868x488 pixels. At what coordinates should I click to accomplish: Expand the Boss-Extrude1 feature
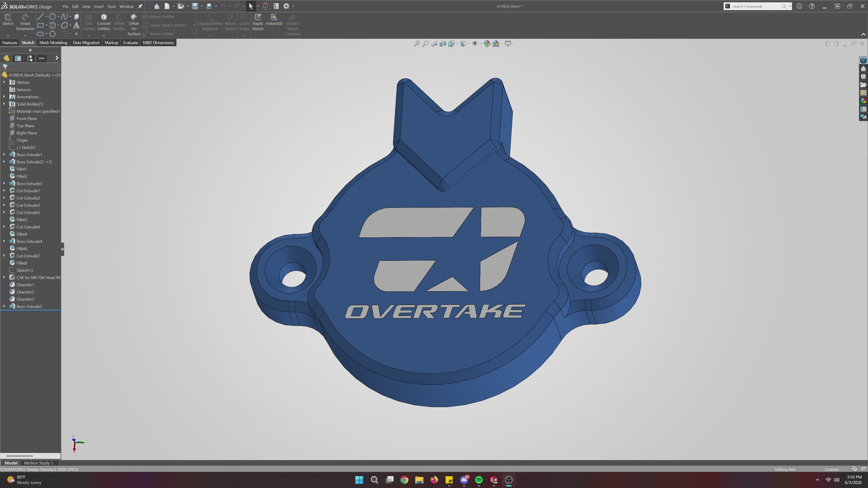[x=4, y=155]
